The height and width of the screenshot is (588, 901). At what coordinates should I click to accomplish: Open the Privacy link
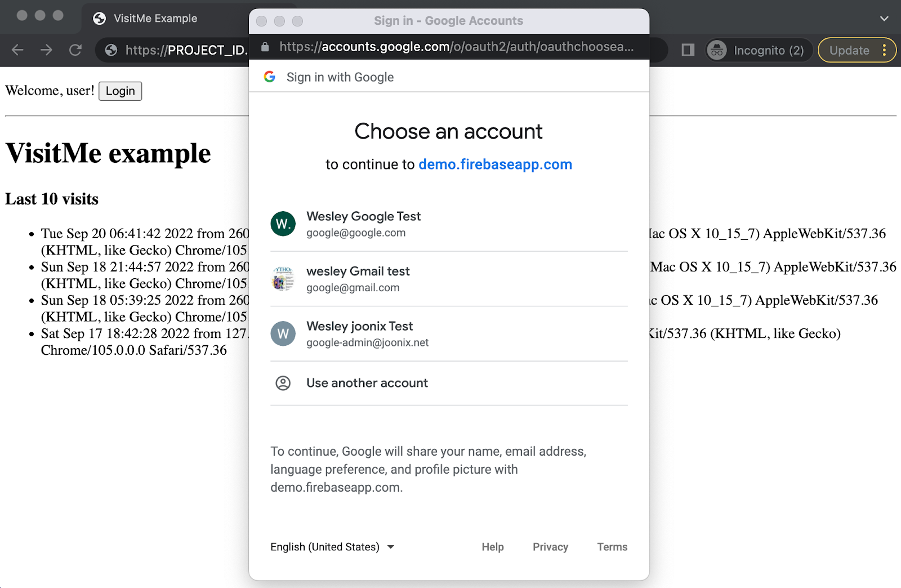tap(550, 547)
